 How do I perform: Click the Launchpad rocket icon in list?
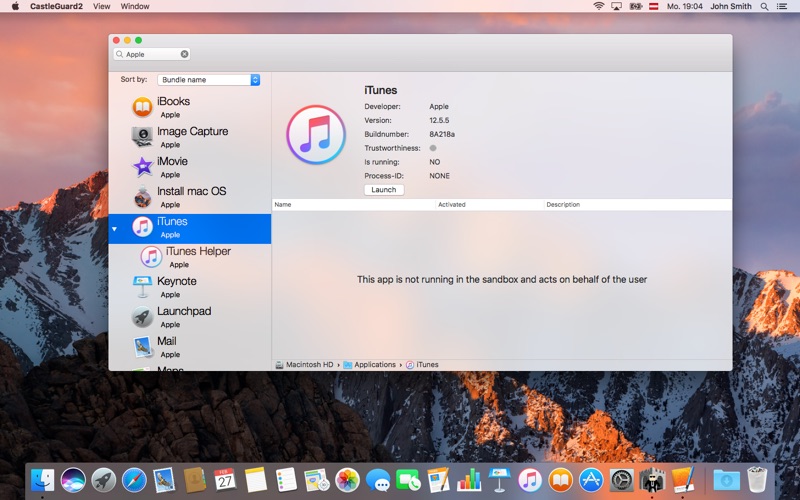pyautogui.click(x=142, y=317)
